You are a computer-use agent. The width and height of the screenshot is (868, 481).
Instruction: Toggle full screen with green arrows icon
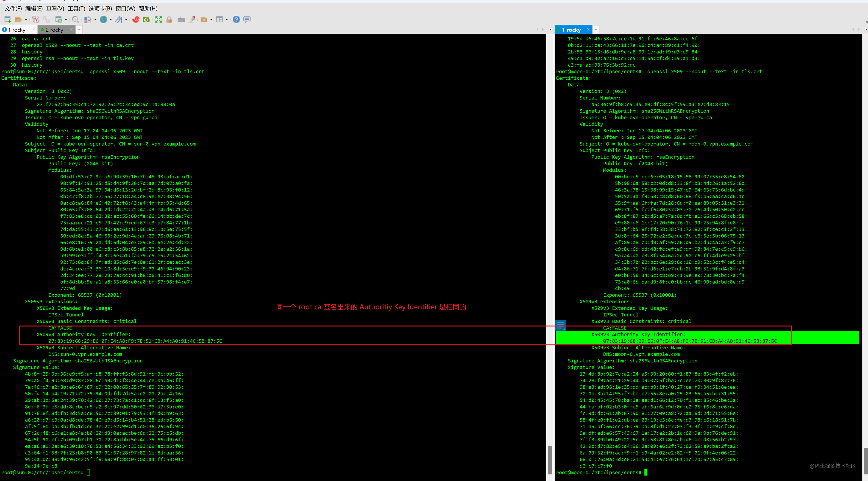point(158,20)
